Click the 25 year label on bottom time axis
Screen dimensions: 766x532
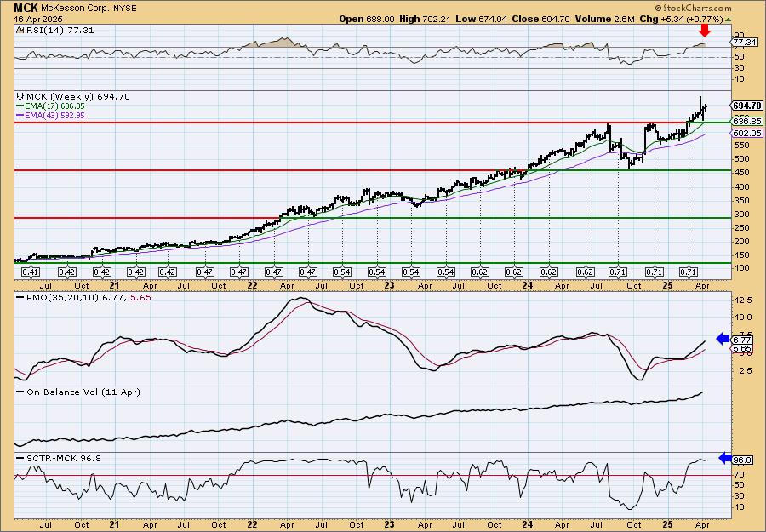[x=667, y=524]
